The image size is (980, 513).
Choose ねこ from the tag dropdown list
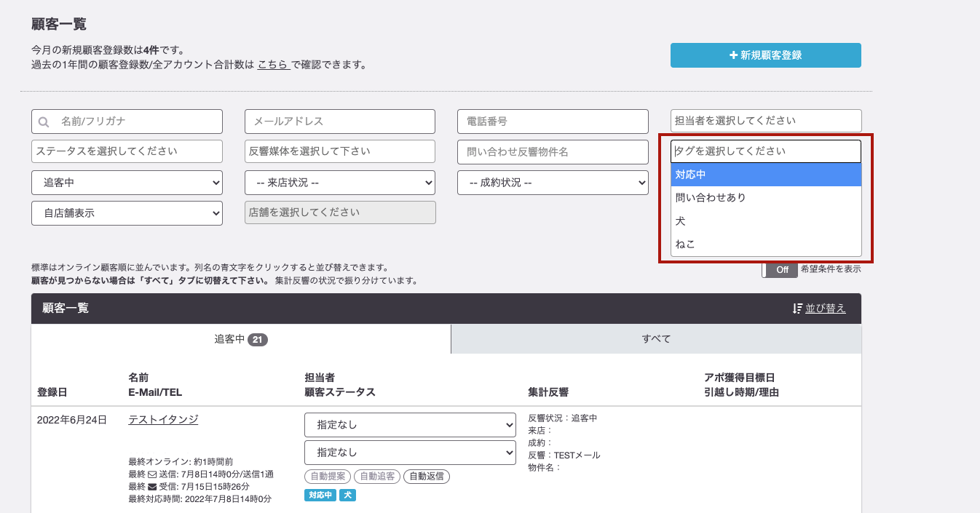pos(766,244)
